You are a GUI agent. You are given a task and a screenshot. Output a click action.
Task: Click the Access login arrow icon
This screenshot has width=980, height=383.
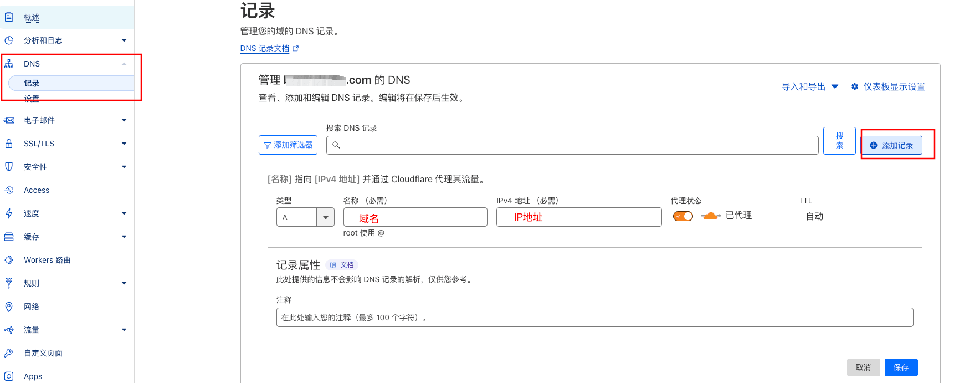click(9, 190)
